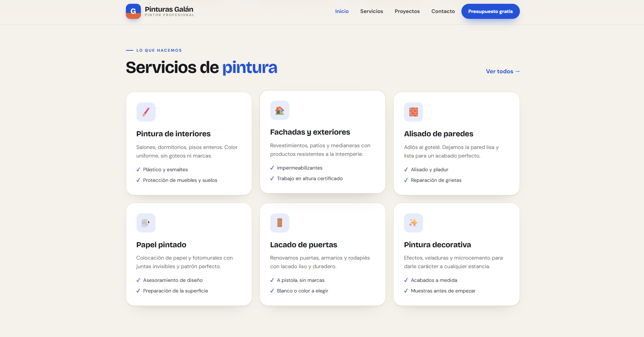Screen dimensions: 644x337
Task: Open the Proyectos menu item
Action: (407, 11)
